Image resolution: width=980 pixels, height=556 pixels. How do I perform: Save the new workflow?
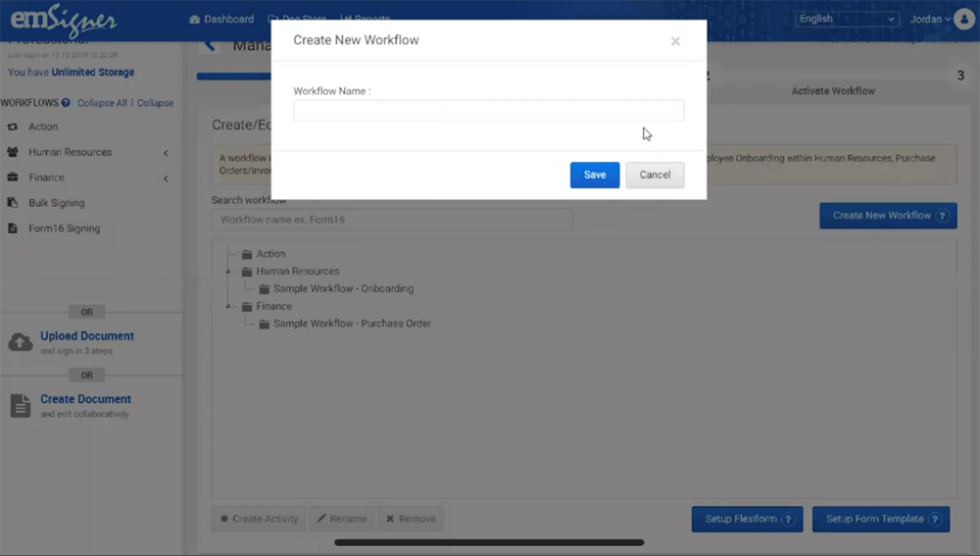click(x=595, y=175)
